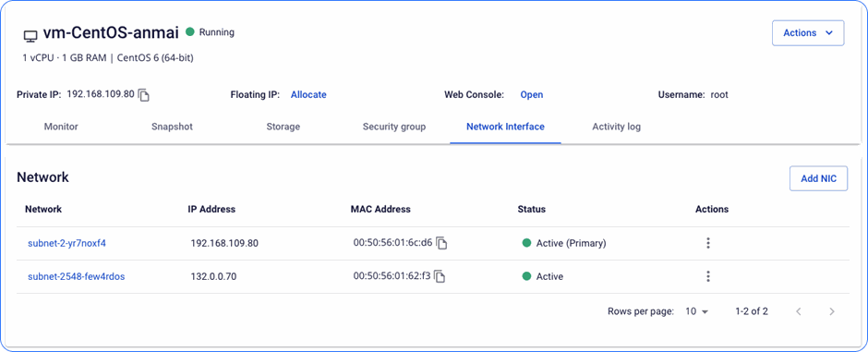Select the Network Interface tab
868x352 pixels.
coord(505,127)
